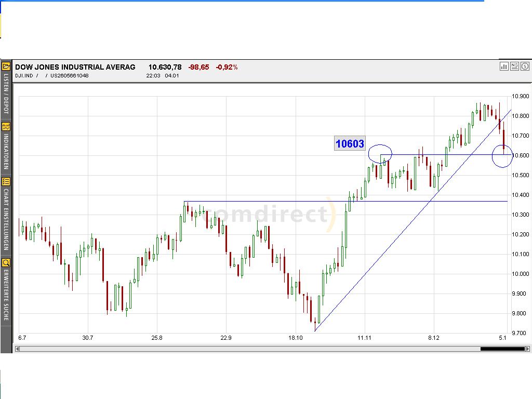The image size is (532, 399).
Task: Click the Indikatoren chart icon in sidebar
Action: (6, 126)
